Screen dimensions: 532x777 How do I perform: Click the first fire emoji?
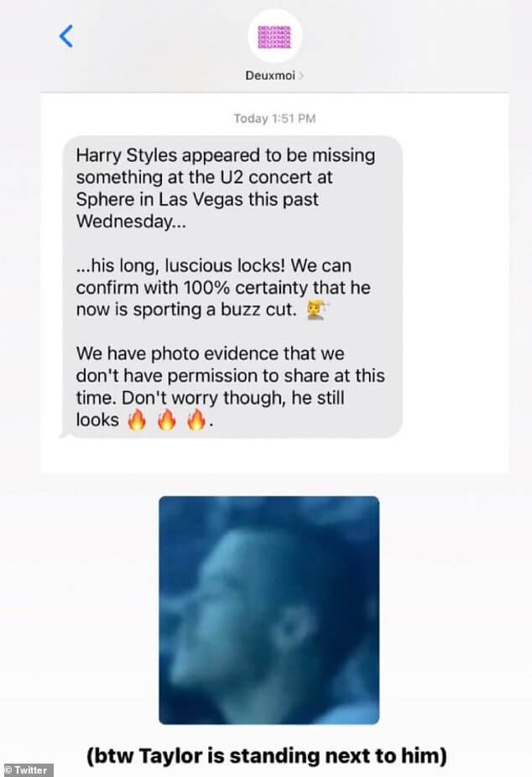click(137, 420)
